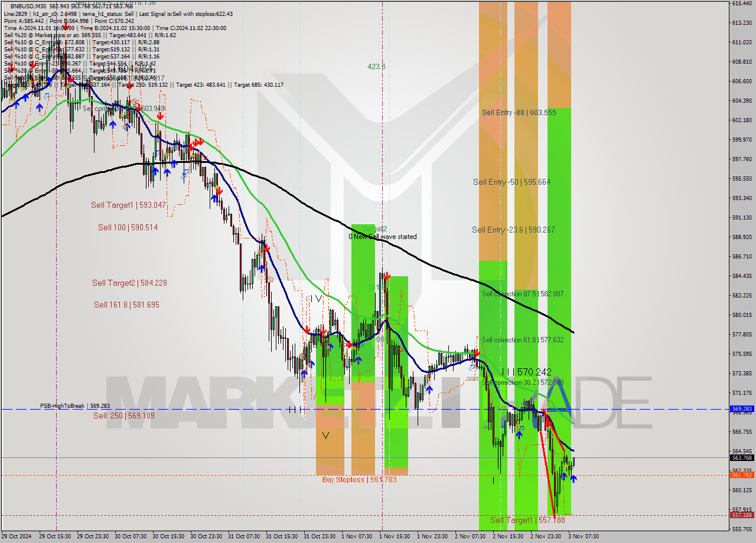
Task: Click '0 New Sell wave started' annotation
Action: [382, 237]
